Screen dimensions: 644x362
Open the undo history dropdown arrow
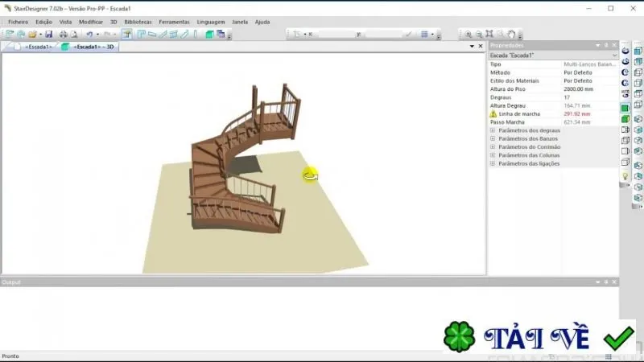pyautogui.click(x=97, y=35)
